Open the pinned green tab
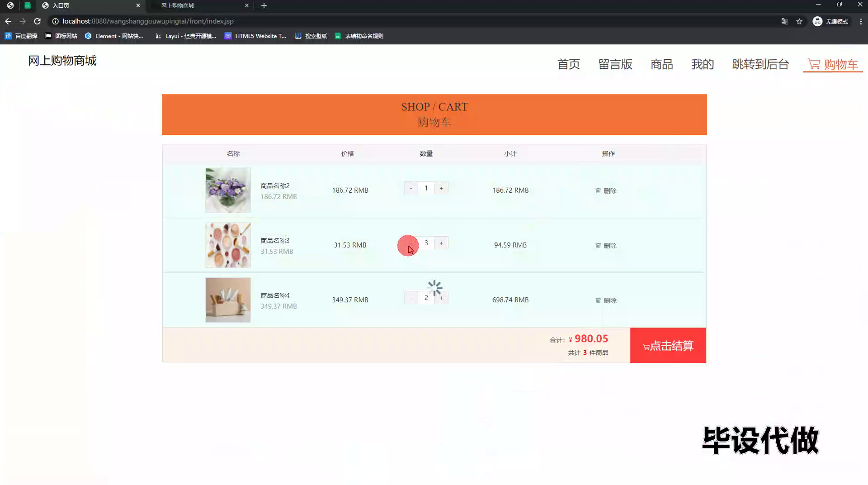The width and height of the screenshot is (868, 485). point(28,5)
